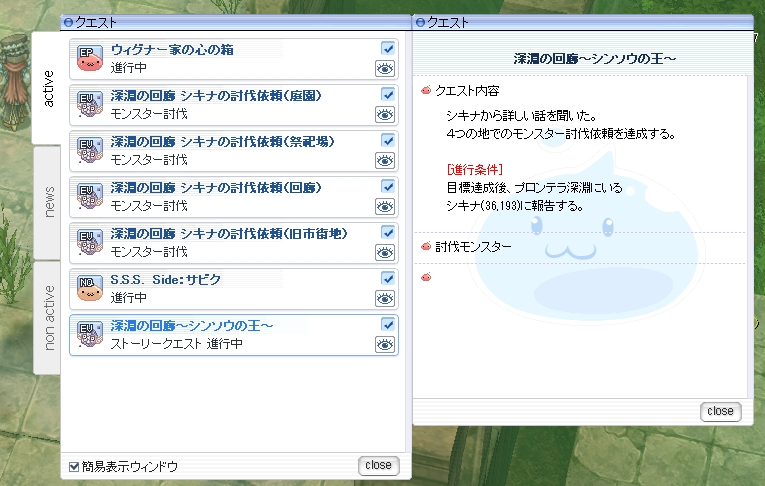
Task: Click the [進行条件] red label
Action: (x=474, y=169)
